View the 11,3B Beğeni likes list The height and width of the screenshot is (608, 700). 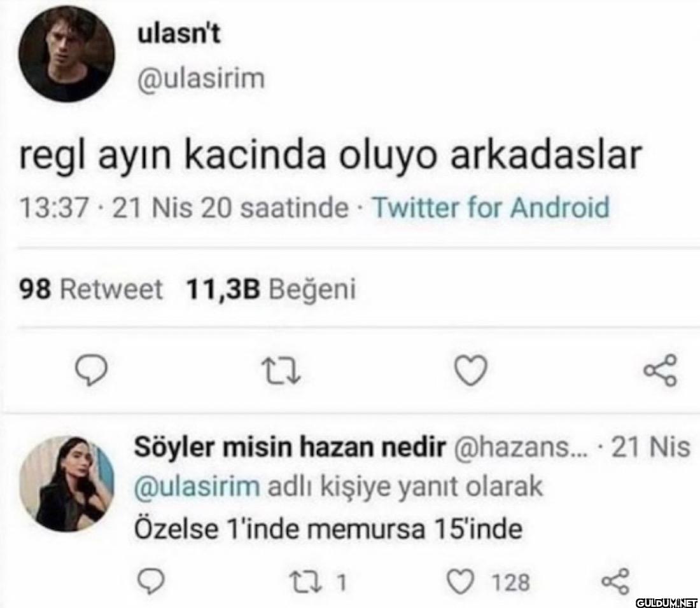pyautogui.click(x=270, y=290)
